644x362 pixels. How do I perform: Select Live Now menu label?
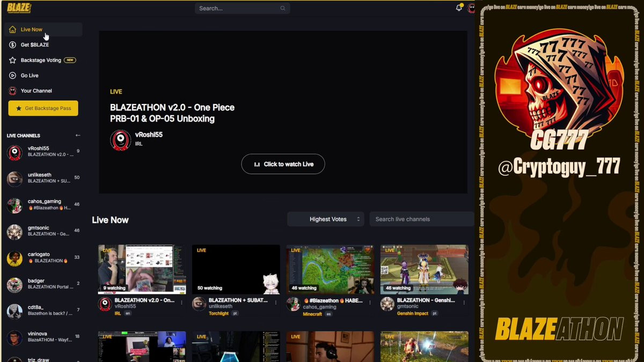coord(32,29)
